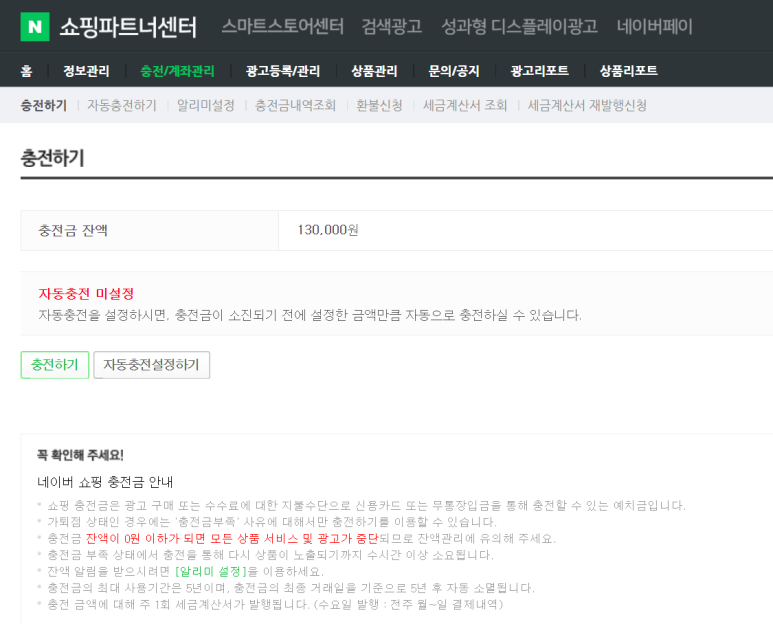Click the 꼭 확인해 주세요! heading

[x=80, y=455]
